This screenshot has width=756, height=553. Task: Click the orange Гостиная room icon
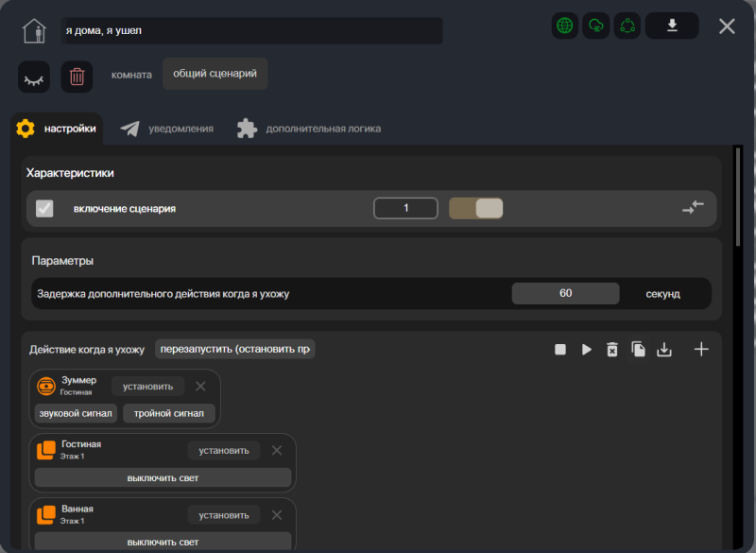click(46, 450)
